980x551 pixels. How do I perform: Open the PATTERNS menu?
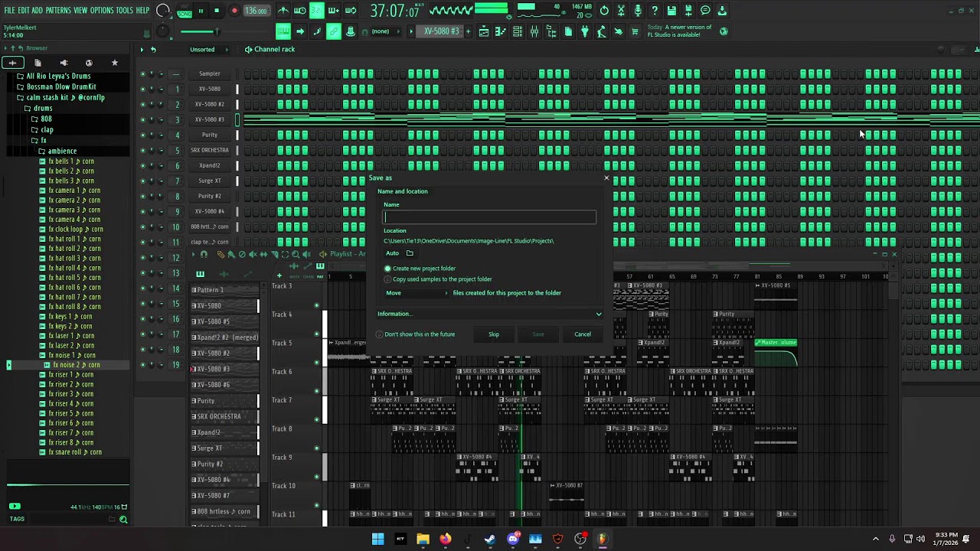[x=58, y=11]
